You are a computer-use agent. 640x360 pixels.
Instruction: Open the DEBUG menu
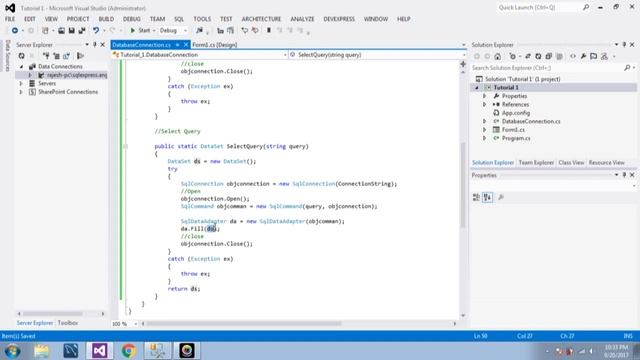(x=131, y=19)
